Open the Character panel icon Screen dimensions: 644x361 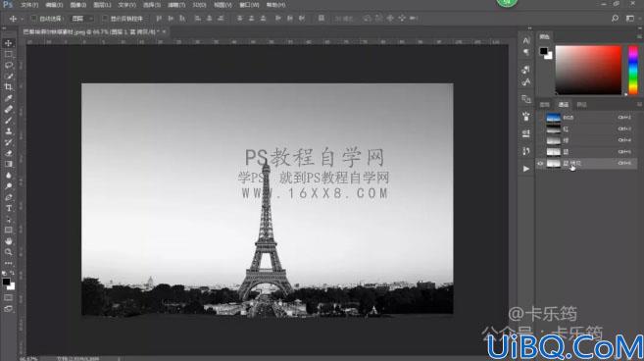[x=526, y=40]
